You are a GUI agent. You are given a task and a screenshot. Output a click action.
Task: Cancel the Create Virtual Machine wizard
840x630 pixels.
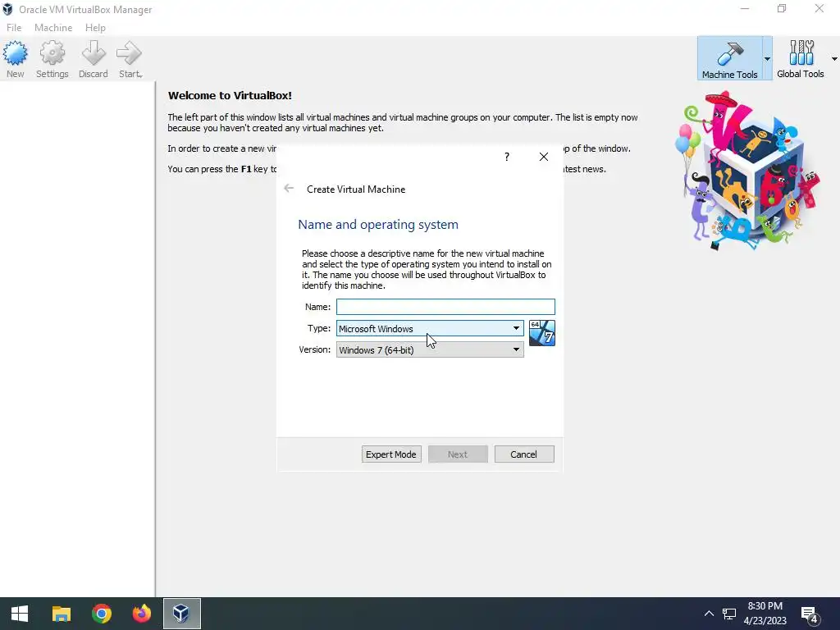pyautogui.click(x=524, y=454)
